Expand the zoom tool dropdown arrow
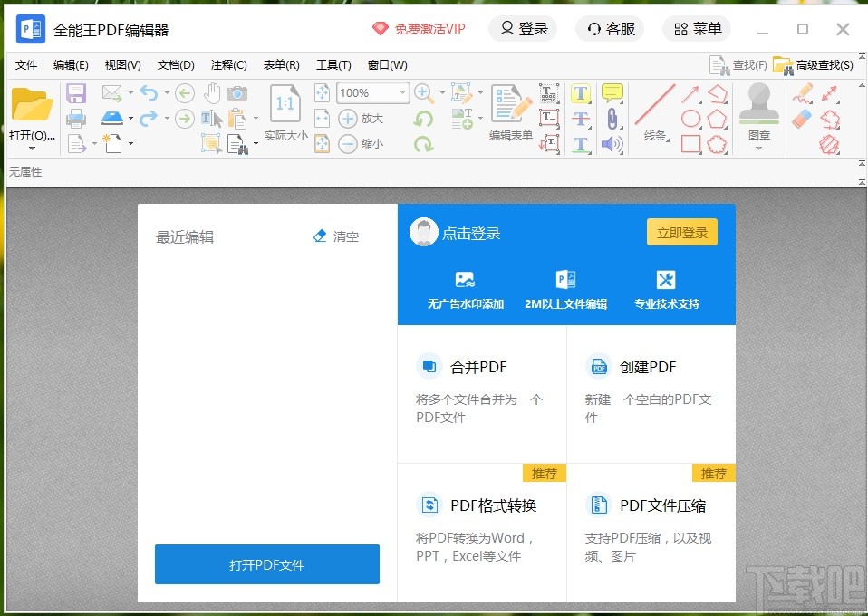868x616 pixels. click(442, 93)
